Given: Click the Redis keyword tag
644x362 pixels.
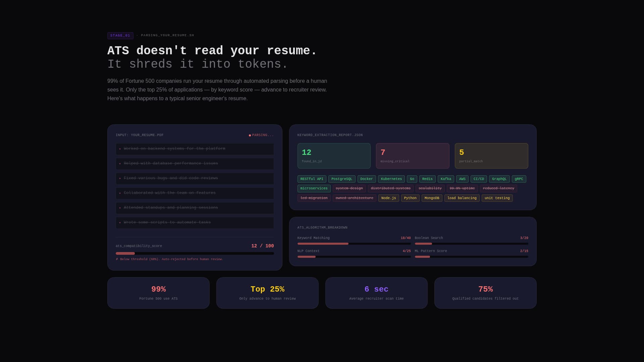Looking at the screenshot, I should pos(427,179).
